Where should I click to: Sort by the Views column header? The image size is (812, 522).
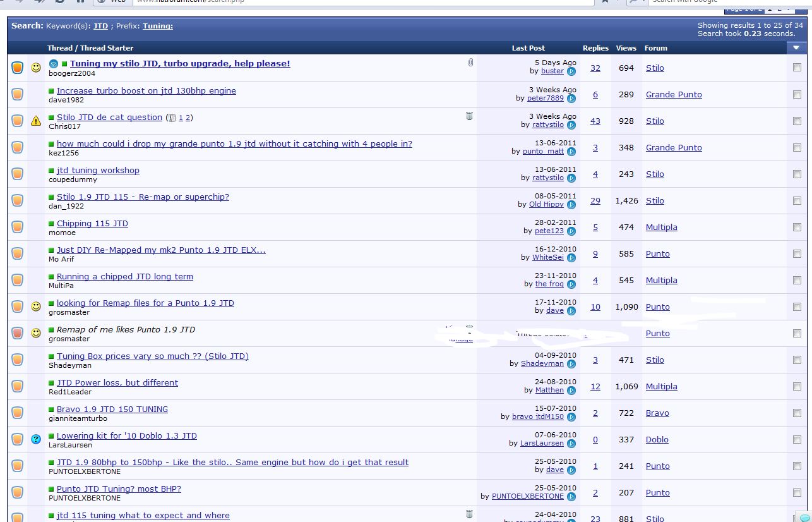626,48
